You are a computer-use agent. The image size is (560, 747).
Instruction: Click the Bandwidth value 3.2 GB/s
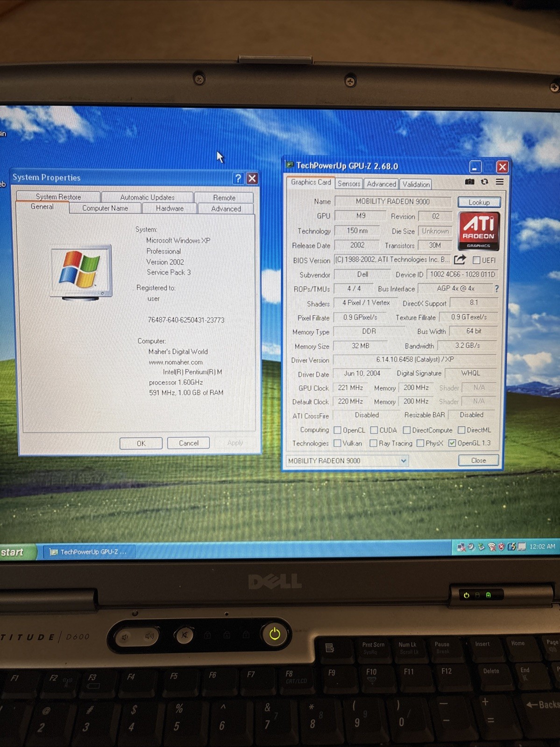click(467, 345)
